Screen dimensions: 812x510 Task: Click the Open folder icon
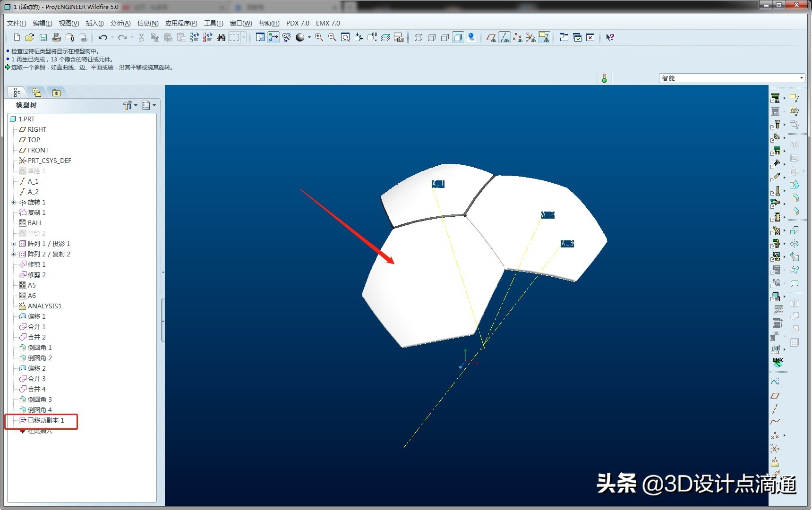[30, 37]
